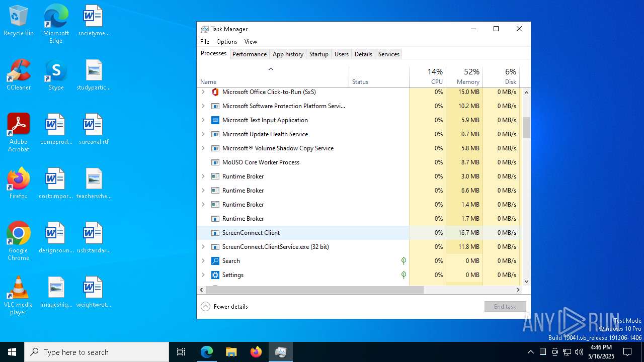The image size is (644, 362).
Task: Select the imageshig image file icon
Action: [56, 293]
